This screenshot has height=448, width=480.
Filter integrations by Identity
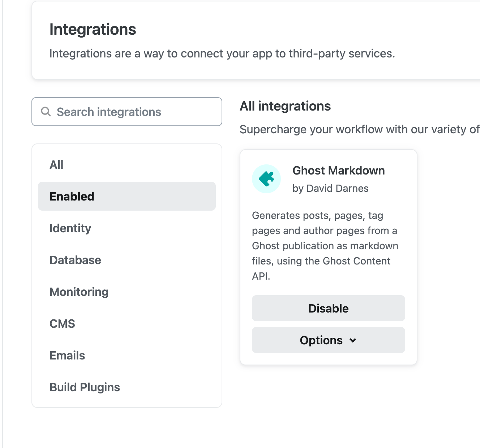coord(70,228)
